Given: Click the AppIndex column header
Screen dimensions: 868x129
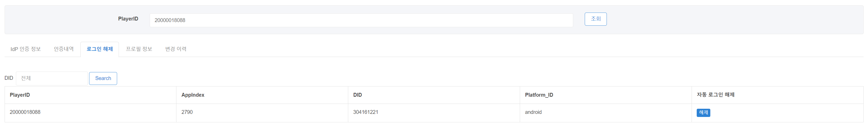Looking at the screenshot, I should 193,95.
